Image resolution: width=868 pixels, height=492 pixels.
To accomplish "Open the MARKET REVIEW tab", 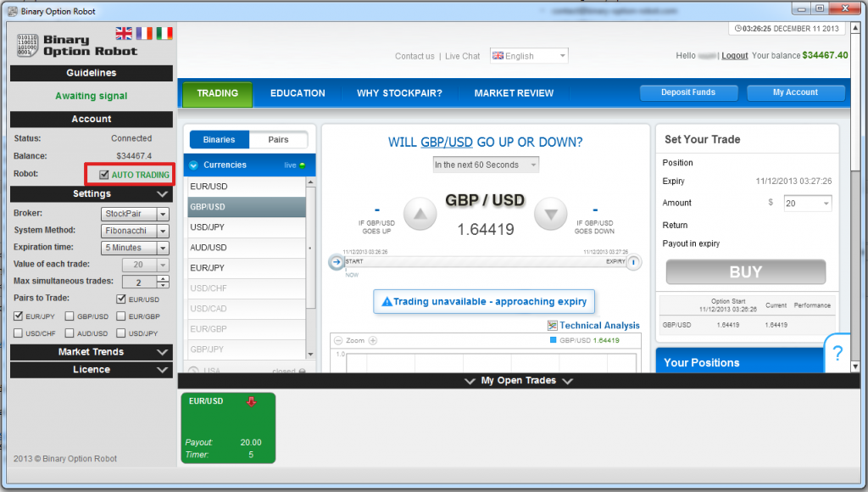I will pyautogui.click(x=514, y=93).
